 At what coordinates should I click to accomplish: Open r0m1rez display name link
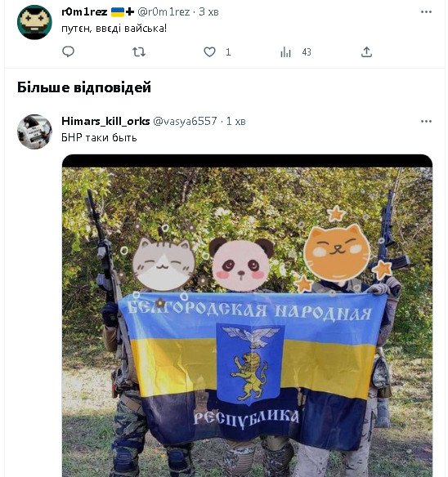tap(84, 12)
